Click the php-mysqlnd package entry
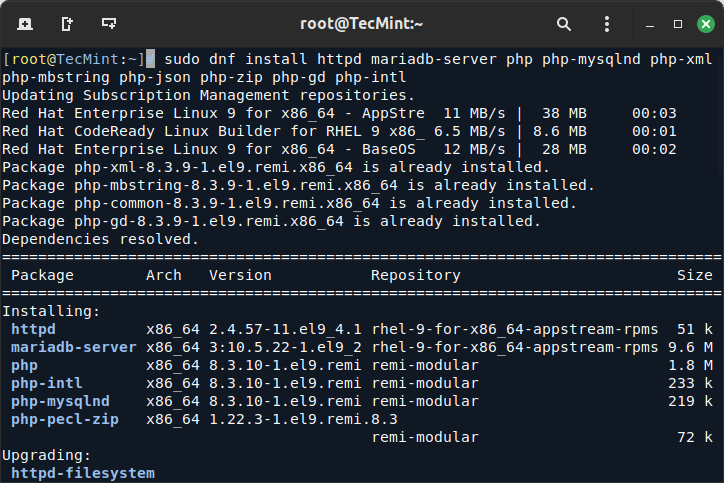724x483 pixels. 59,401
